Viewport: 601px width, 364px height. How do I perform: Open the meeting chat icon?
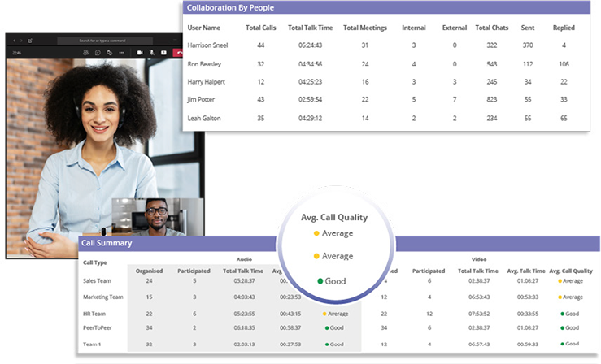98,53
